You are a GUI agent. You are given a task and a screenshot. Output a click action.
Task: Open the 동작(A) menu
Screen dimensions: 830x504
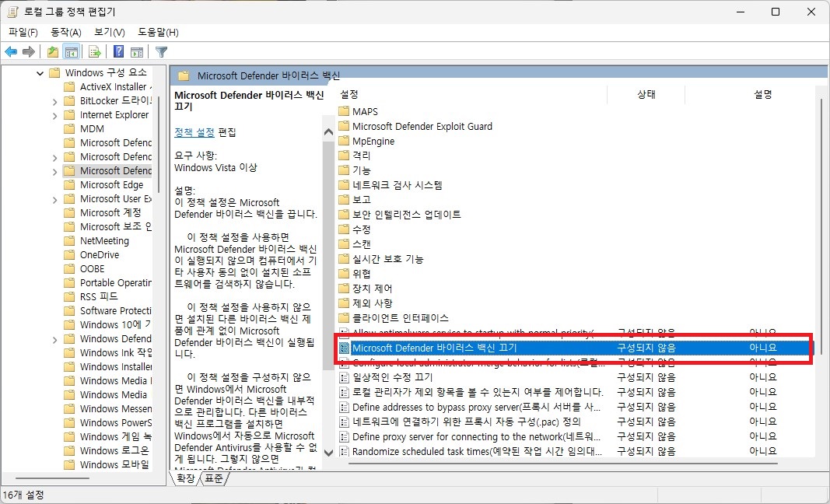[66, 33]
